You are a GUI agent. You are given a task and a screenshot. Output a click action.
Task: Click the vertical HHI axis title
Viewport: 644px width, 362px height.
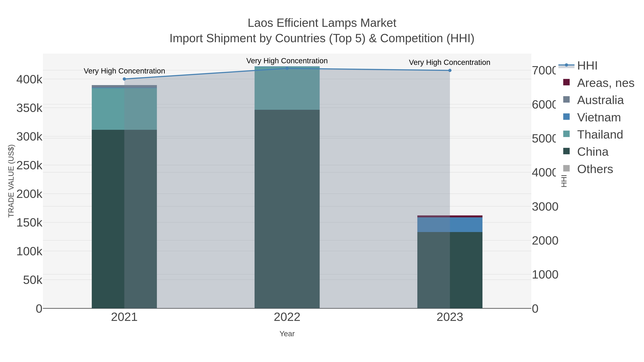pyautogui.click(x=564, y=181)
